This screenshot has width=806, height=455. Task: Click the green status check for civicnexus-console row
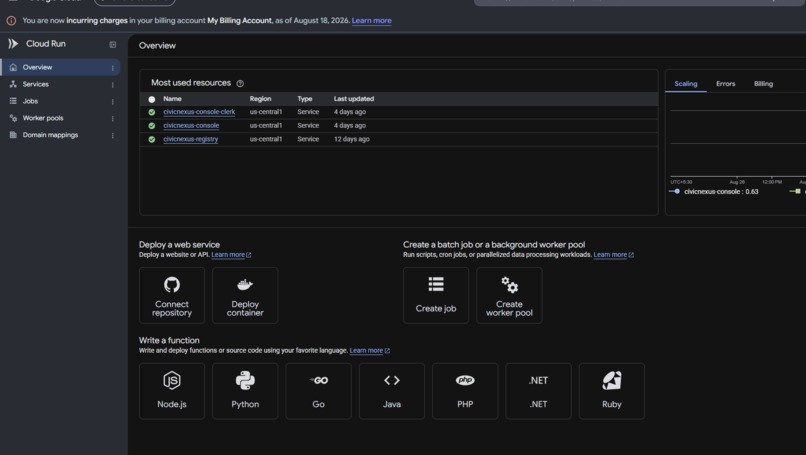[x=152, y=125]
